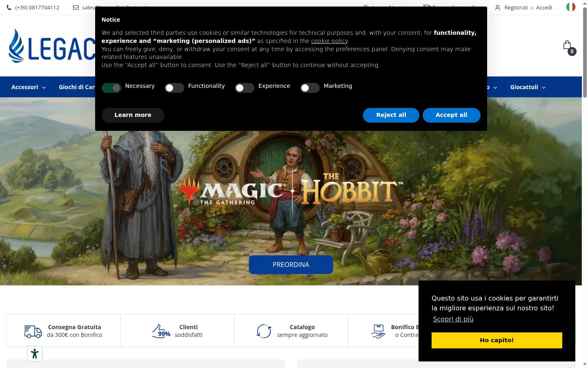Open the cookie policy link
The image size is (588, 368).
(x=330, y=41)
